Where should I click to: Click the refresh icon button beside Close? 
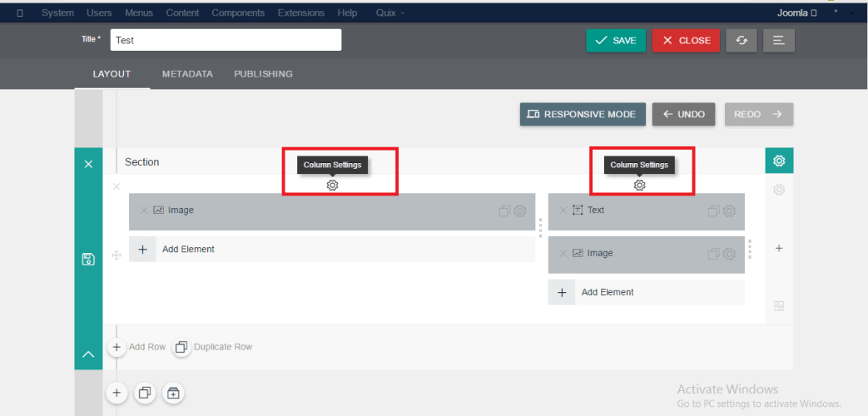pyautogui.click(x=741, y=41)
